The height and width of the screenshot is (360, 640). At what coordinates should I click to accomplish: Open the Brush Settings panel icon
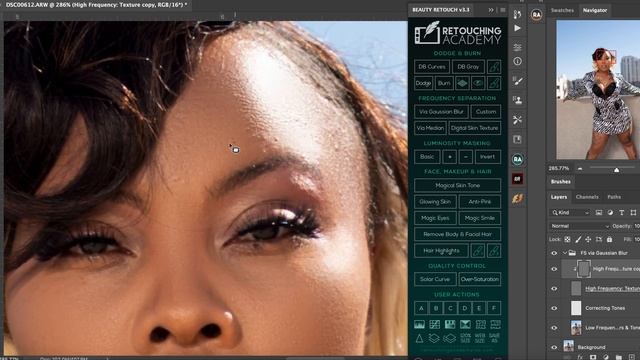coord(518,81)
